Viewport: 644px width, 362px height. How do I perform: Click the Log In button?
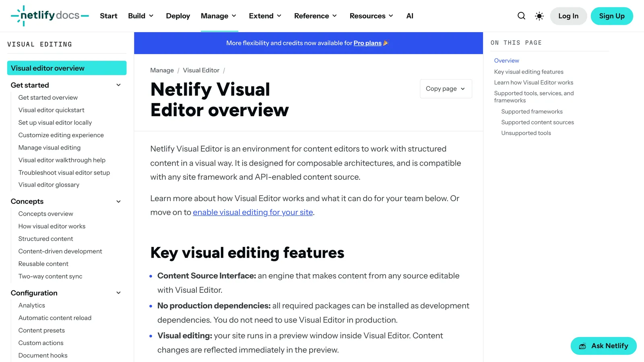point(568,16)
